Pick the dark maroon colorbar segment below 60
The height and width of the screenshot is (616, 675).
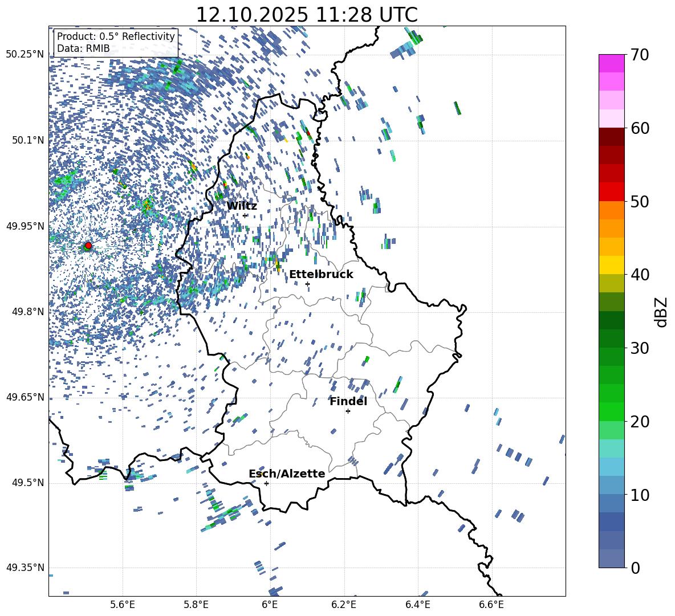coord(612,137)
